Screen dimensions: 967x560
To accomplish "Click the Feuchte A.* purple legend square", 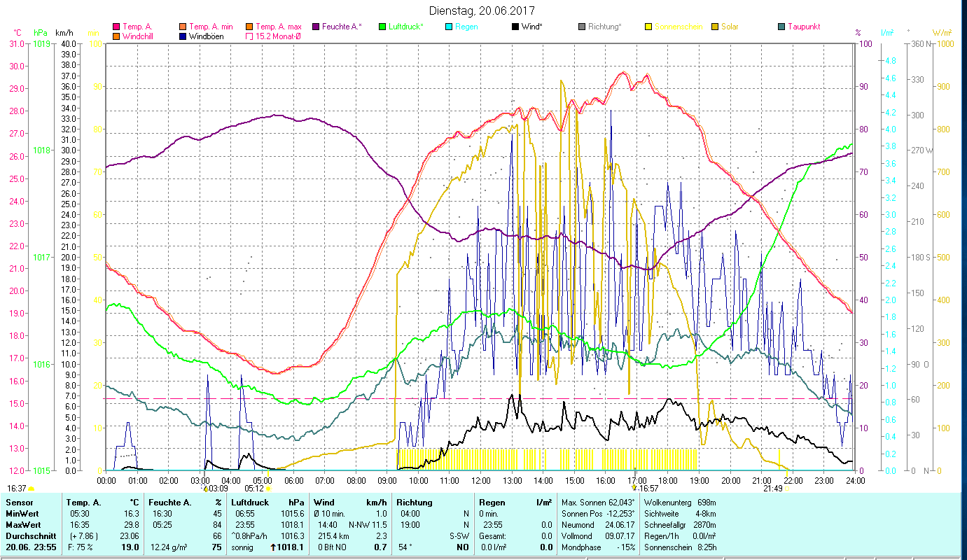I will click(x=315, y=27).
